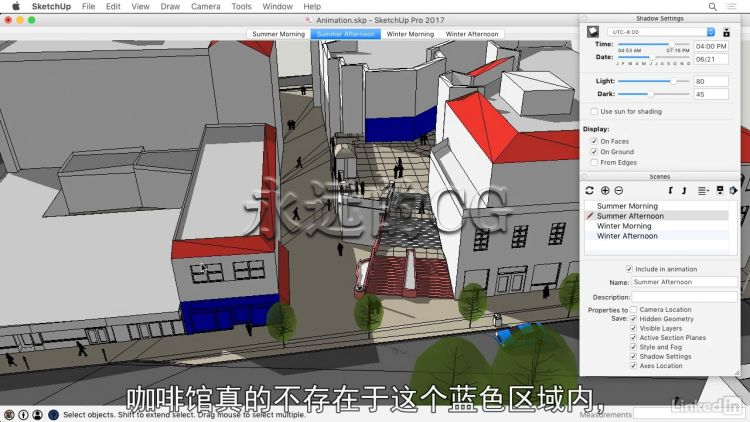Screen dimensions: 750x422
Task: Click the credits info status bar icon
Action: [23, 415]
